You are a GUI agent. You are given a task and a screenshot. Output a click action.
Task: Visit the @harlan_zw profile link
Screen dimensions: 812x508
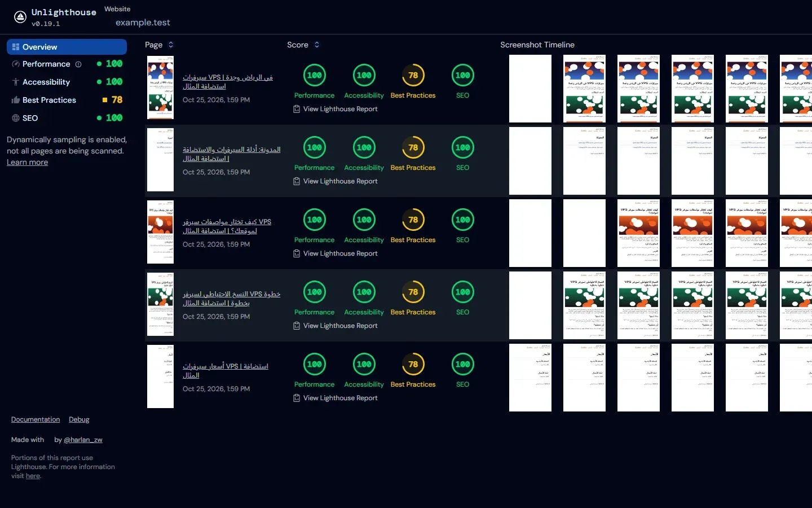pos(83,440)
